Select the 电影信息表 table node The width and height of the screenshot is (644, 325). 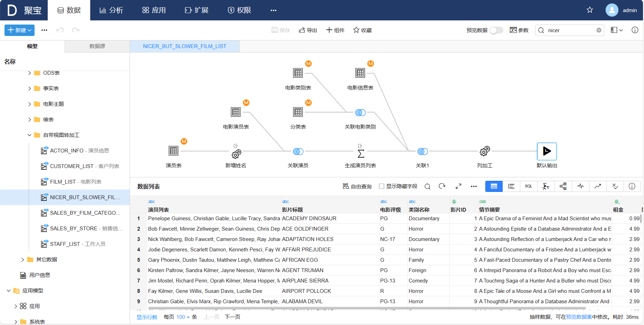[x=360, y=73]
